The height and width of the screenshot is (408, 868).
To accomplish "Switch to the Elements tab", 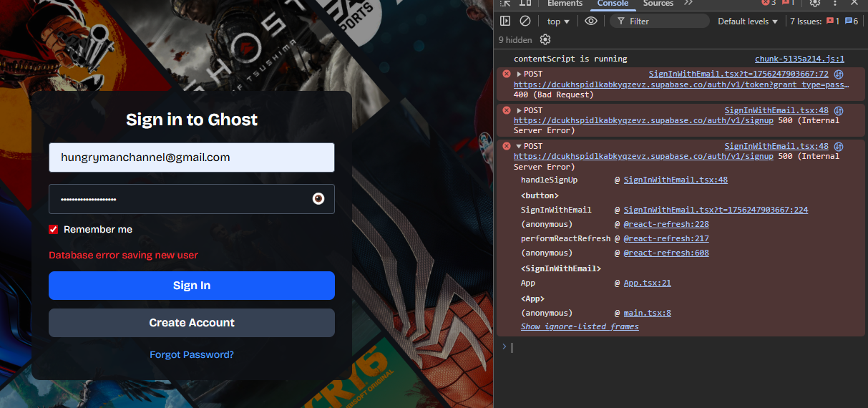I will pyautogui.click(x=565, y=4).
